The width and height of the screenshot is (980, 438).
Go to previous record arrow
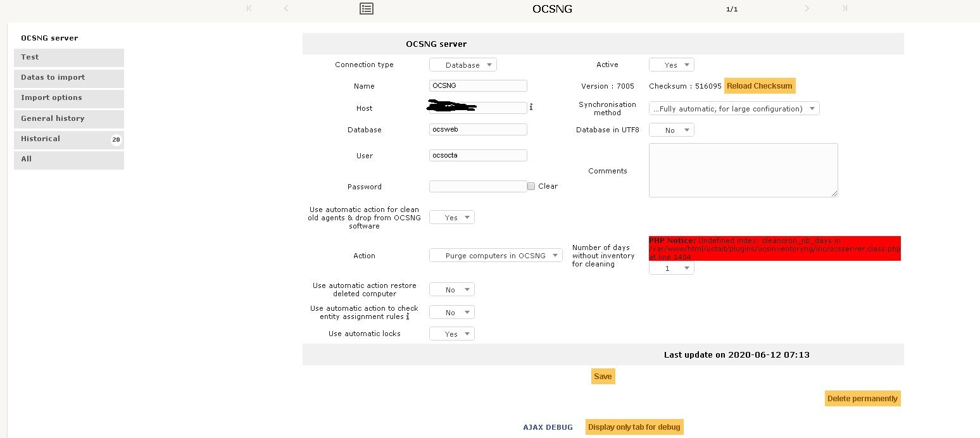tap(286, 9)
